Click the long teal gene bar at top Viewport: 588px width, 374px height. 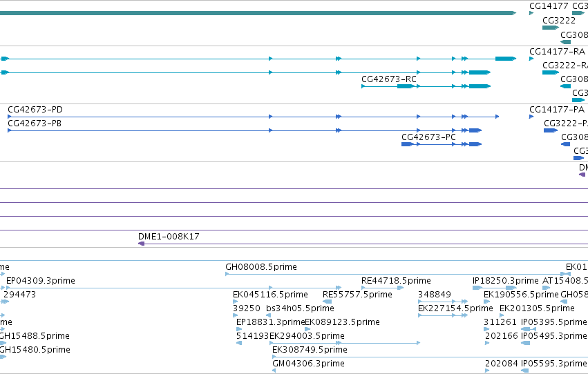258,13
